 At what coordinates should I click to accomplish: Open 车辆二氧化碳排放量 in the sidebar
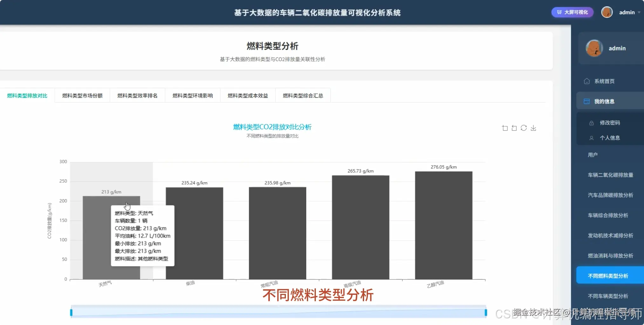[x=609, y=175]
